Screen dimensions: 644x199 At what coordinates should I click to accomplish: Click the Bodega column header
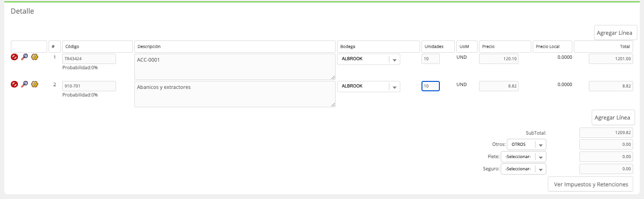coord(378,47)
